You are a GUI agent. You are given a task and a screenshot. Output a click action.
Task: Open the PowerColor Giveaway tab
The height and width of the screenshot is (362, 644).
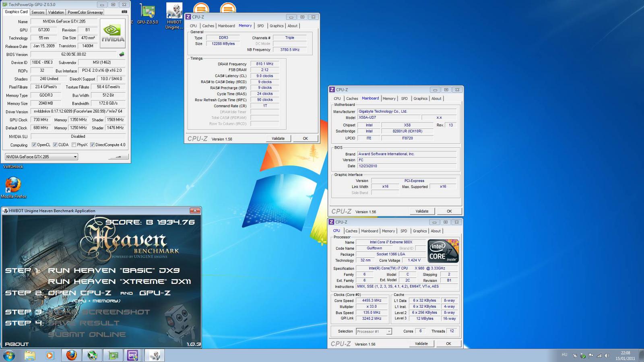[85, 12]
